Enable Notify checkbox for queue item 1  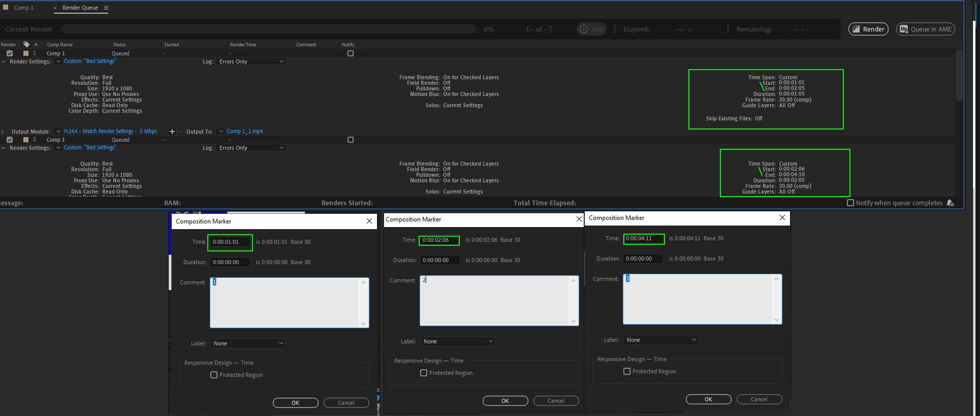pyautogui.click(x=351, y=53)
